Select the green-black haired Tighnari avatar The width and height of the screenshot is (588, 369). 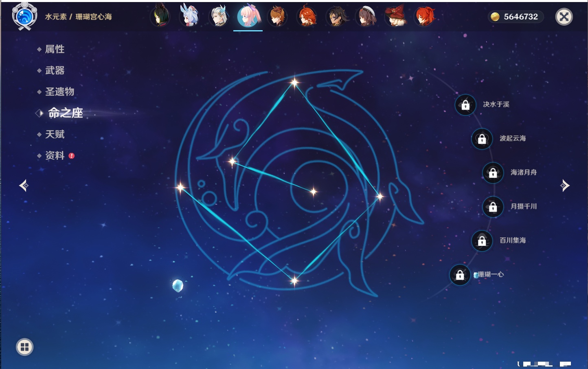[160, 16]
